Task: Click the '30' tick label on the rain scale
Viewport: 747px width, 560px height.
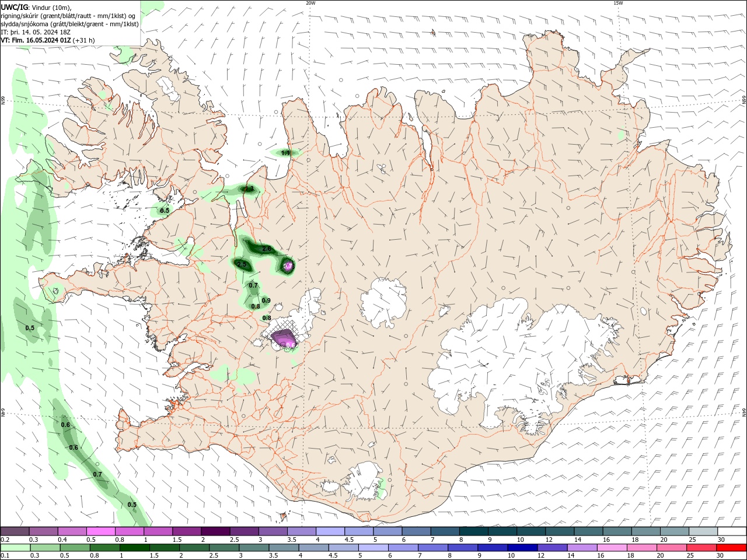Action: pos(721,556)
